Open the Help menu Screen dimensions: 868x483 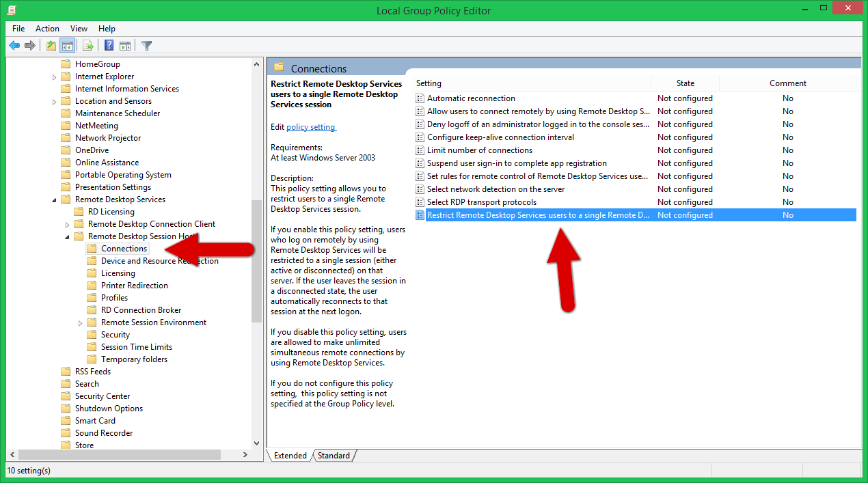click(x=107, y=29)
